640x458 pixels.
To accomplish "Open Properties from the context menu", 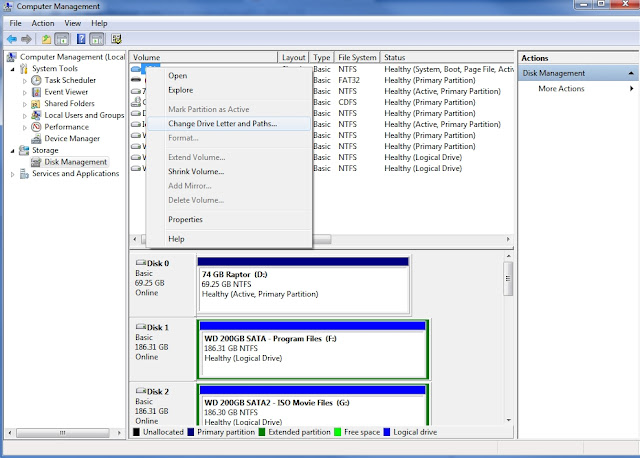I will (x=229, y=219).
